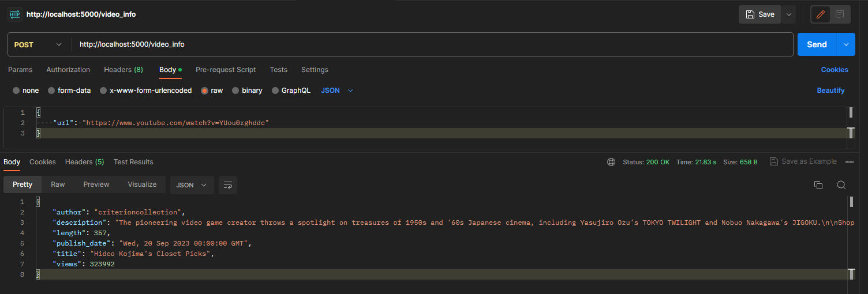868x294 pixels.
Task: Click the network globe icon
Action: click(x=611, y=162)
